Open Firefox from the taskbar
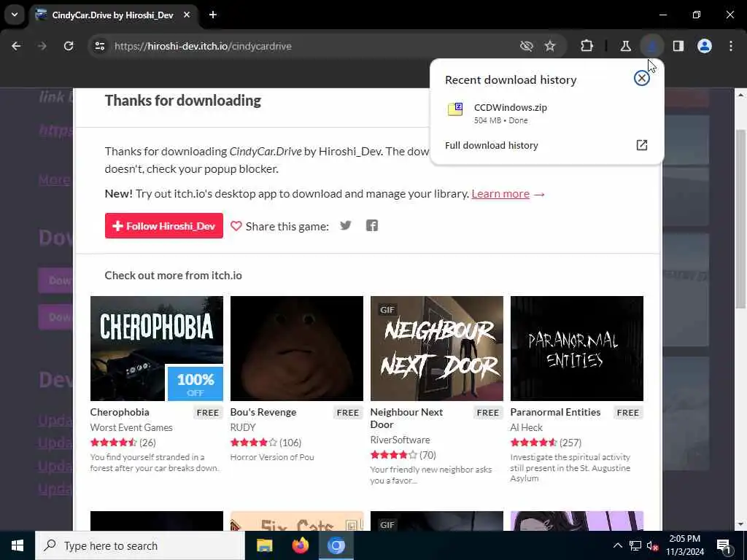The width and height of the screenshot is (747, 560). pyautogui.click(x=300, y=545)
